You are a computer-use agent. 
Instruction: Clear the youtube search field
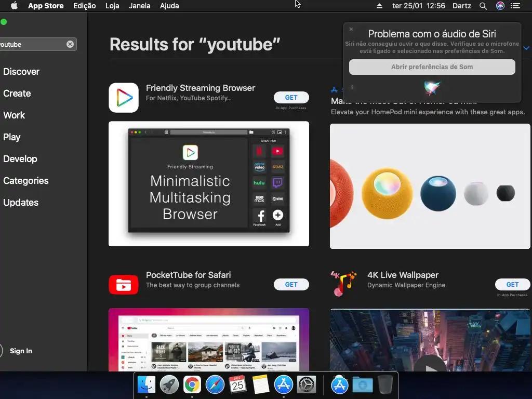[70, 44]
